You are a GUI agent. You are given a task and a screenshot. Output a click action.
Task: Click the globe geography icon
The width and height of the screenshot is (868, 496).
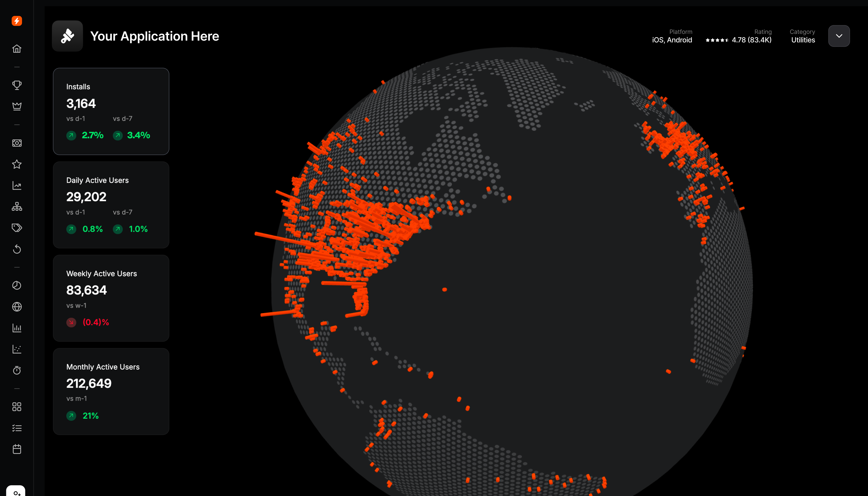click(x=17, y=307)
